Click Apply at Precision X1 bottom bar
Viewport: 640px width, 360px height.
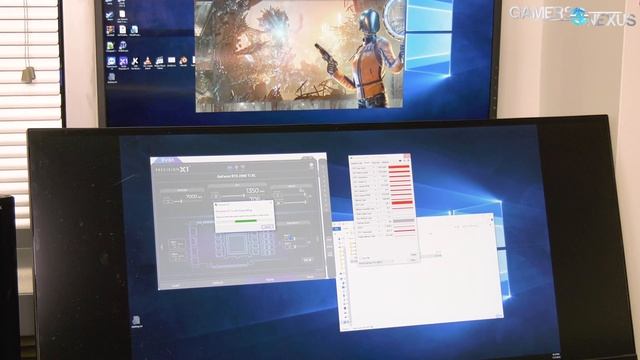270,280
